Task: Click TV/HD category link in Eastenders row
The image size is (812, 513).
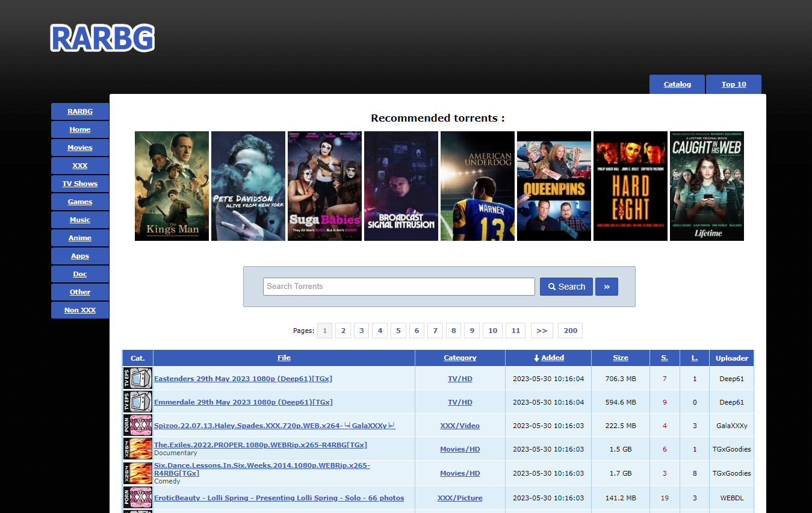Action: pyautogui.click(x=460, y=379)
